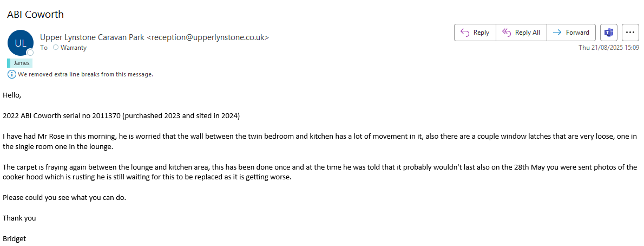Click the Forward arrow icon
This screenshot has width=644, height=246.
[557, 33]
